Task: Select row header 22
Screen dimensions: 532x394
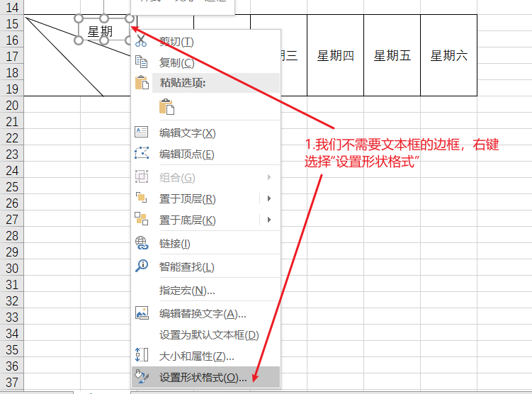Action: [12, 138]
